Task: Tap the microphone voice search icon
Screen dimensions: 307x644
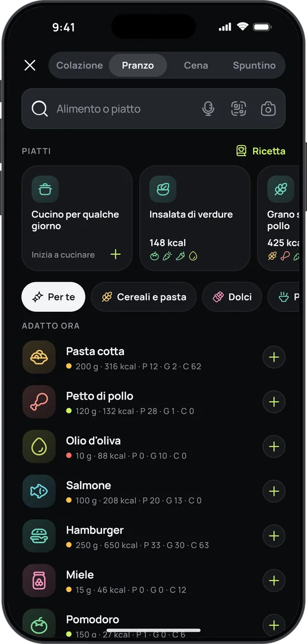Action: click(x=208, y=109)
